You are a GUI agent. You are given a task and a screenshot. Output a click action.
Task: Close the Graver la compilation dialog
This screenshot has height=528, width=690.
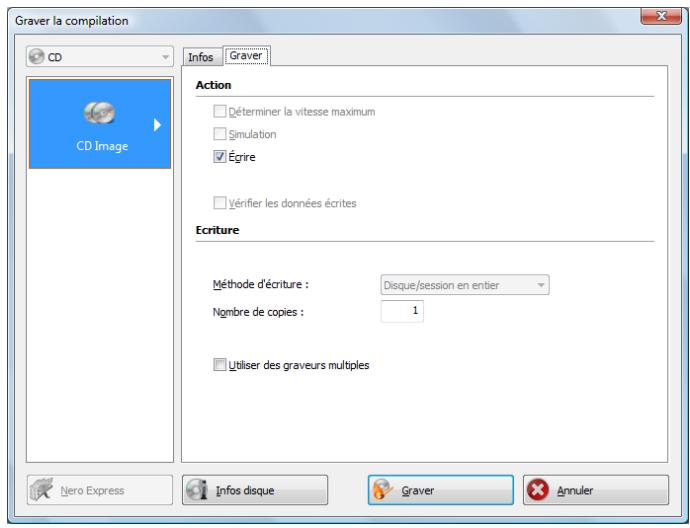pos(661,17)
